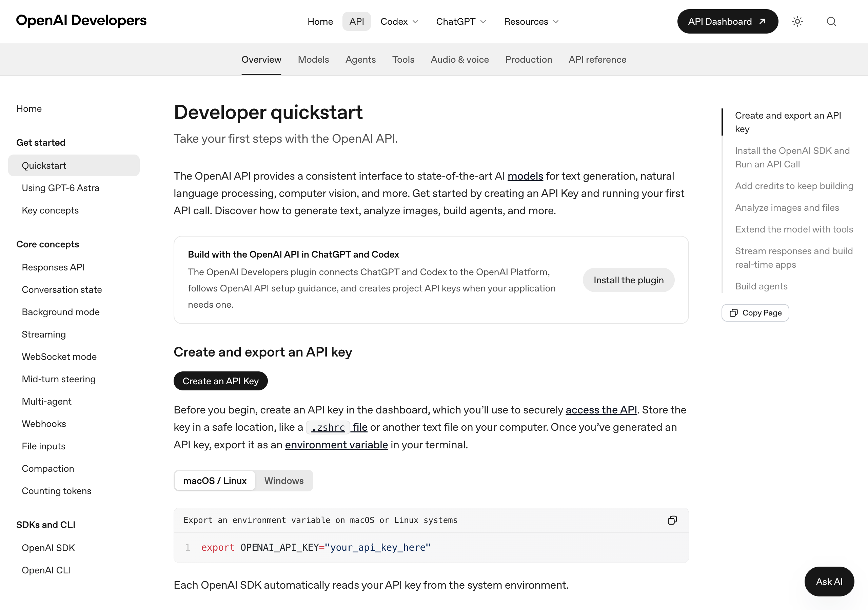Switch to the Production tab
The height and width of the screenshot is (610, 868).
click(x=529, y=60)
